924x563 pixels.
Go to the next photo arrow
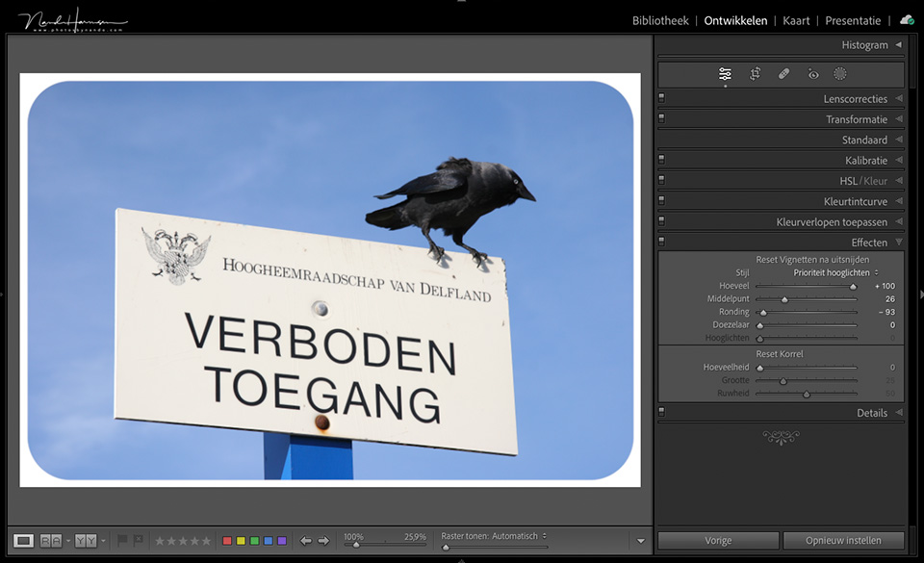point(323,541)
